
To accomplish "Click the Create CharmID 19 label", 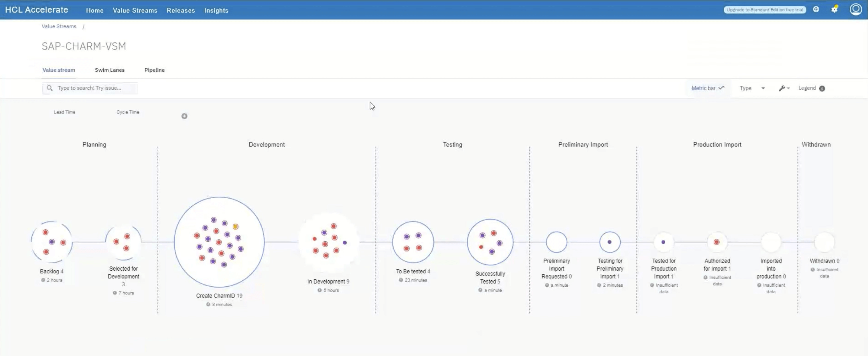I will (219, 296).
